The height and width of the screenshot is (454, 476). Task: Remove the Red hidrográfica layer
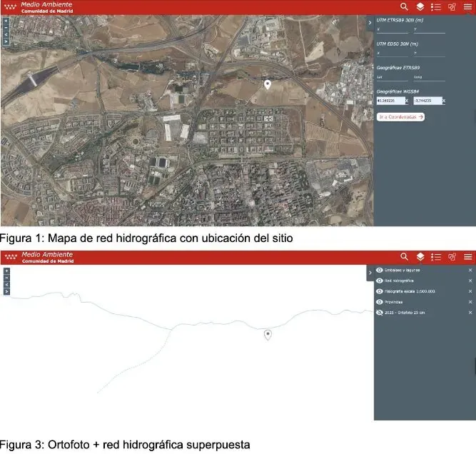coord(470,281)
